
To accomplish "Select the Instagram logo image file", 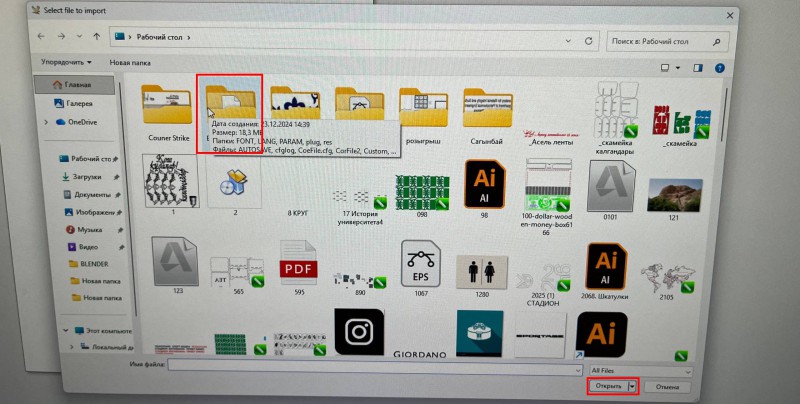I will click(359, 332).
